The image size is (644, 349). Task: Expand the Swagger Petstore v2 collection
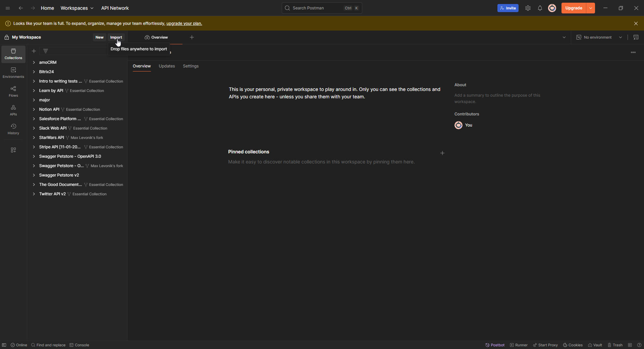coord(34,175)
